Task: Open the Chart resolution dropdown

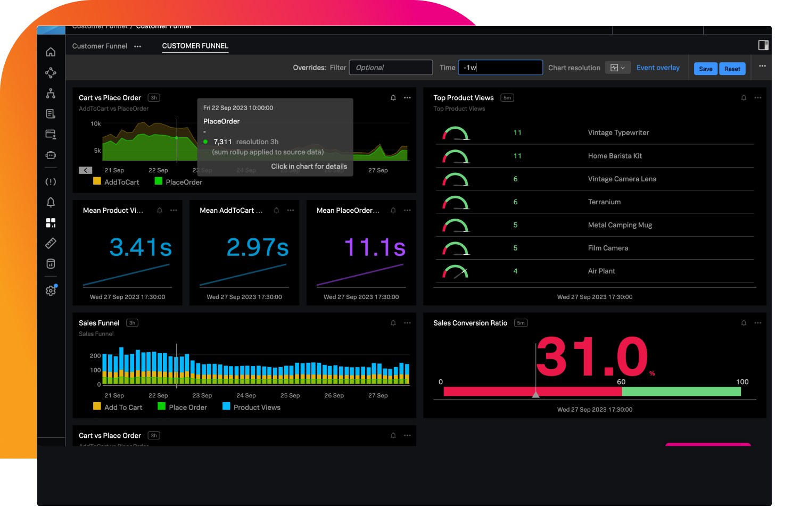Action: 617,68
